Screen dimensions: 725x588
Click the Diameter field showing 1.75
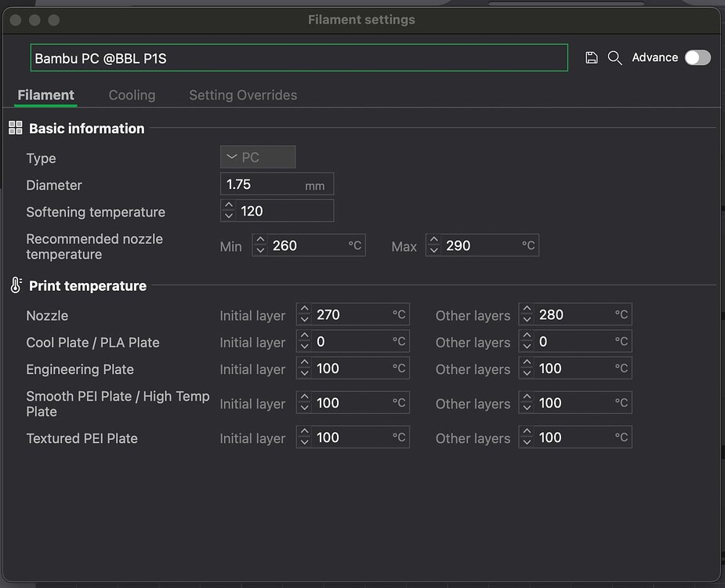[277, 184]
